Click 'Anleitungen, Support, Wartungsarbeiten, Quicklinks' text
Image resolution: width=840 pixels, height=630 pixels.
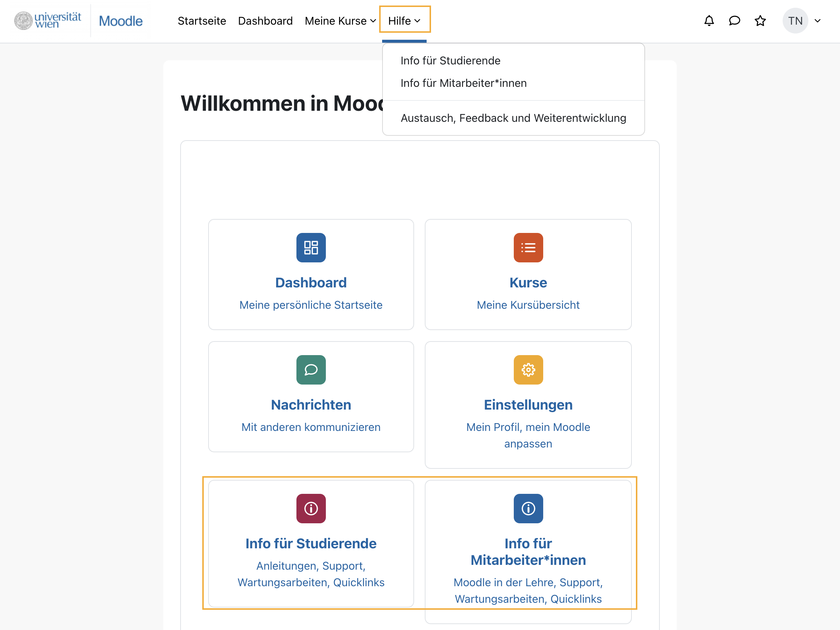click(x=311, y=574)
